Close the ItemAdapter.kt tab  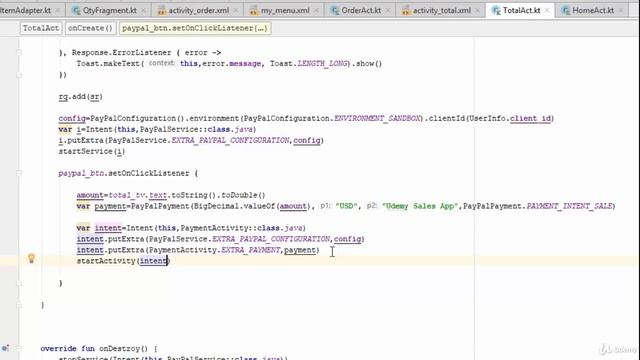(x=58, y=11)
